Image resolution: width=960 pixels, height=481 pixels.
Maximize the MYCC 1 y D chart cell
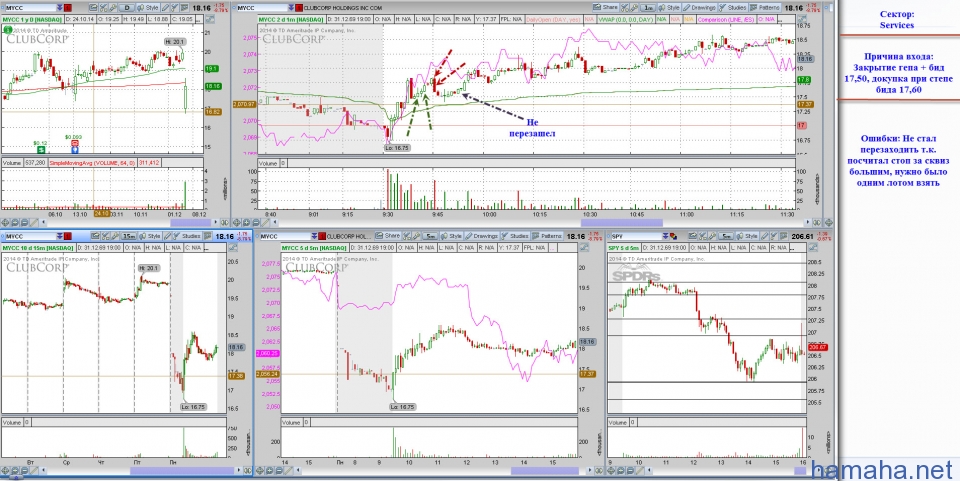pos(209,18)
